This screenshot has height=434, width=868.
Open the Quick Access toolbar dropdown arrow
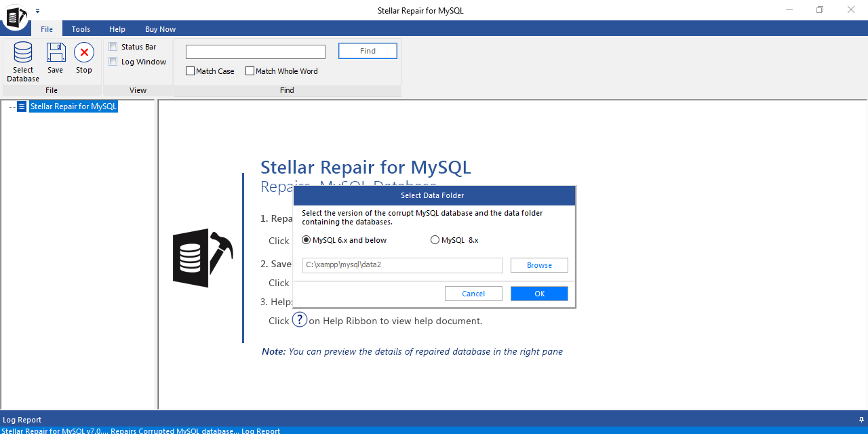tap(38, 11)
